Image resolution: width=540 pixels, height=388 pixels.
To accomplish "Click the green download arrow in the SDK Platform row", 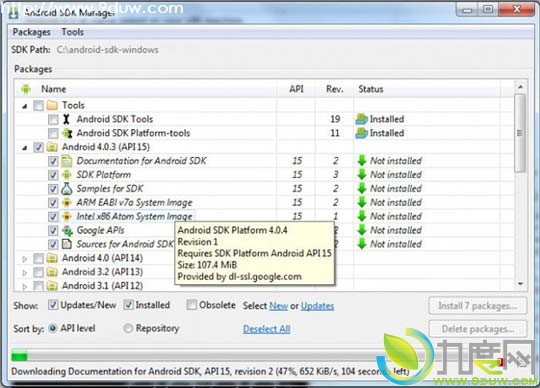I will pos(362,175).
